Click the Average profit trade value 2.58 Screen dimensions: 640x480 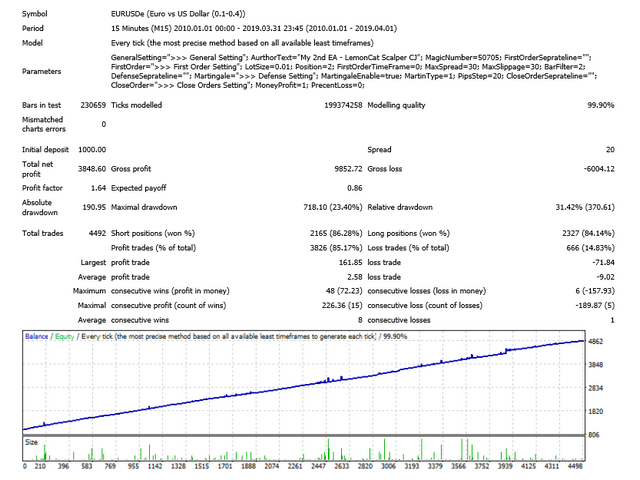click(x=355, y=277)
